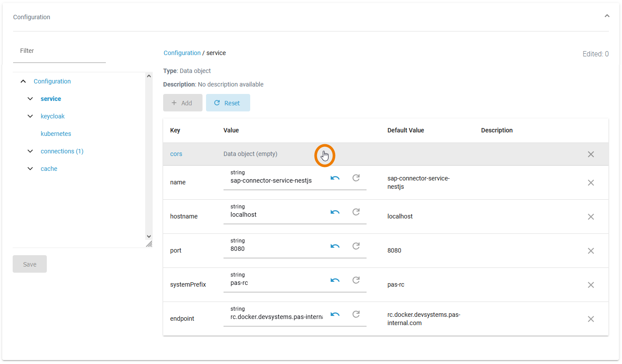This screenshot has height=364, width=622.
Task: Delete the cors entry with X
Action: tap(591, 154)
